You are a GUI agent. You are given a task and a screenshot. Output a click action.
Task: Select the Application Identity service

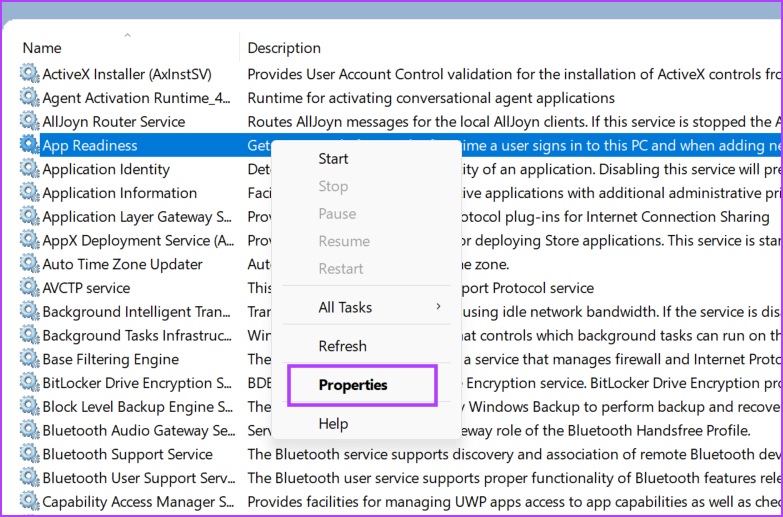coord(106,169)
